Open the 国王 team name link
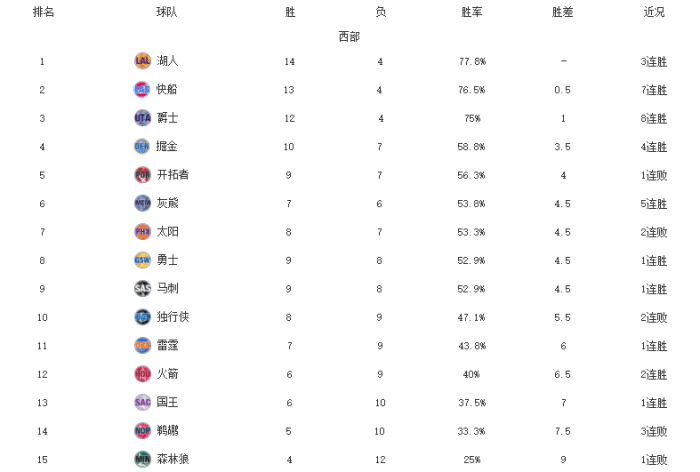 pos(167,402)
